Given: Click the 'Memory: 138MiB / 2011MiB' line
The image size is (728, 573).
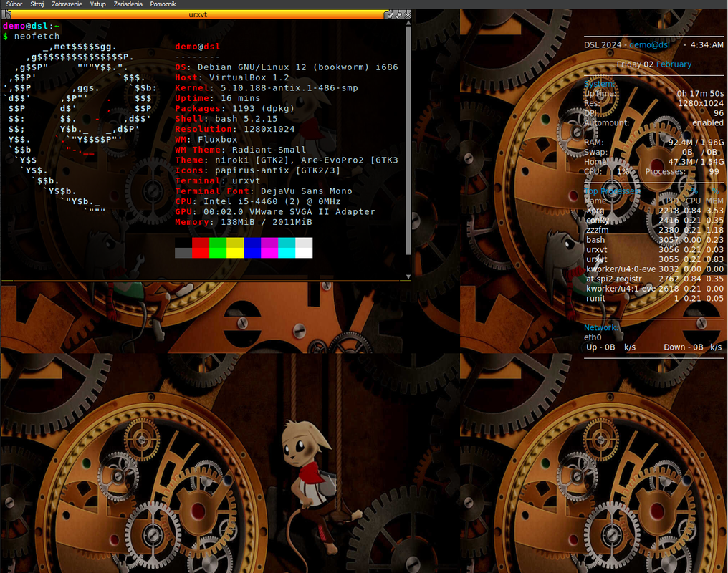Looking at the screenshot, I should pyautogui.click(x=244, y=222).
